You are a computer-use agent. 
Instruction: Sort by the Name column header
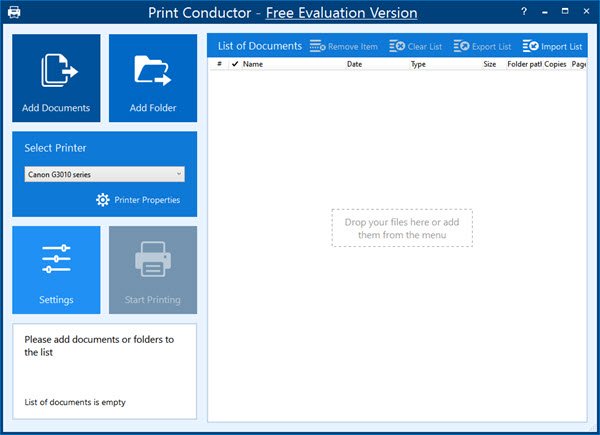click(x=253, y=64)
